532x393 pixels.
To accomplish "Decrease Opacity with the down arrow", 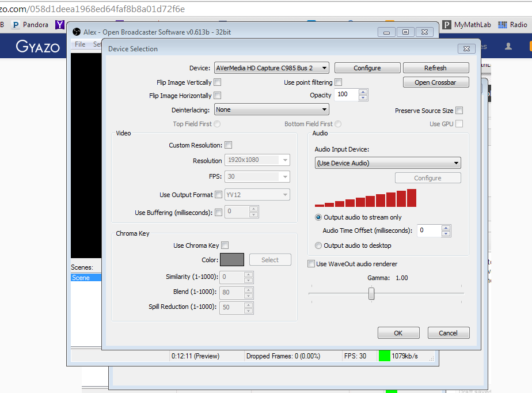I will (x=363, y=97).
